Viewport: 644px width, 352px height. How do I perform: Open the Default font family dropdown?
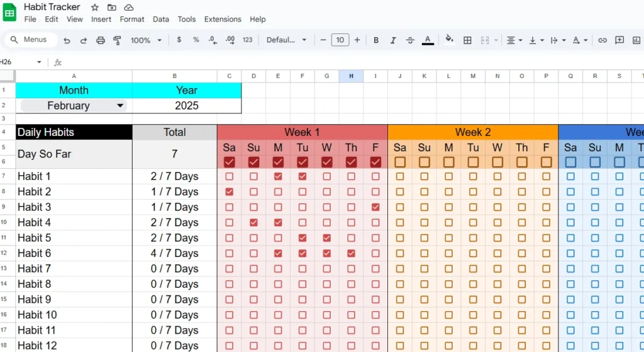(x=286, y=40)
